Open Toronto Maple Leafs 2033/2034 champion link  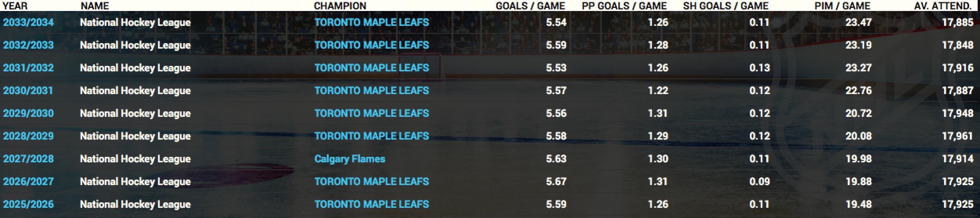(372, 22)
